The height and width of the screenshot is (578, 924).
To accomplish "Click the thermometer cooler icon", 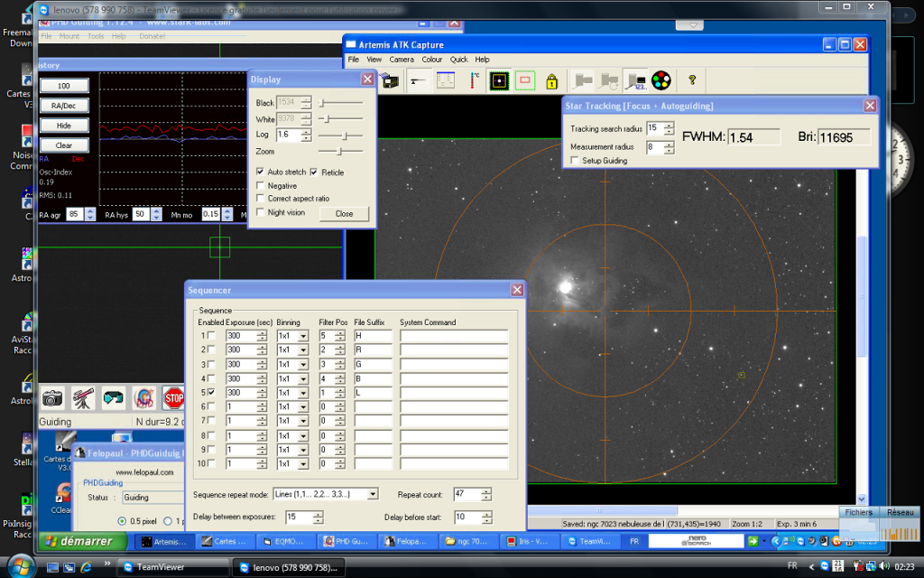I will (474, 81).
